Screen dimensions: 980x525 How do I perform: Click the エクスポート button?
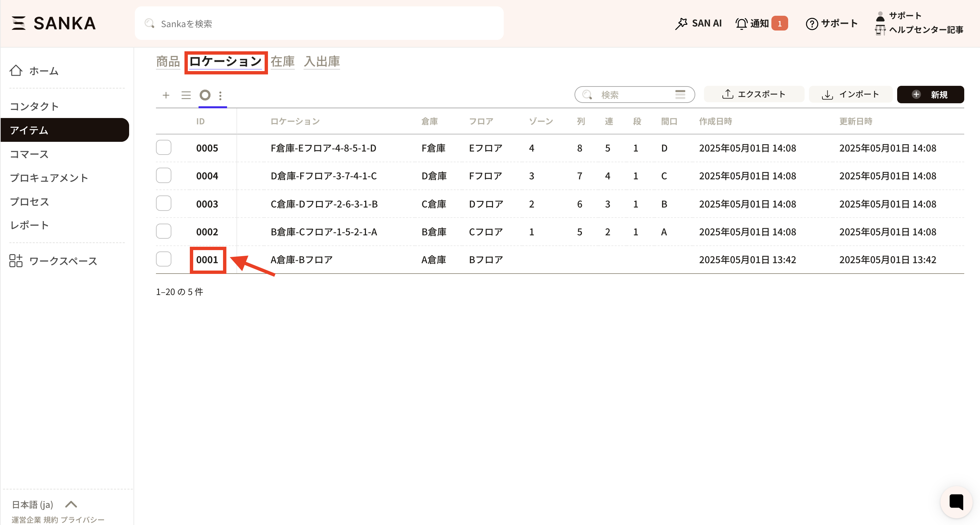[754, 95]
